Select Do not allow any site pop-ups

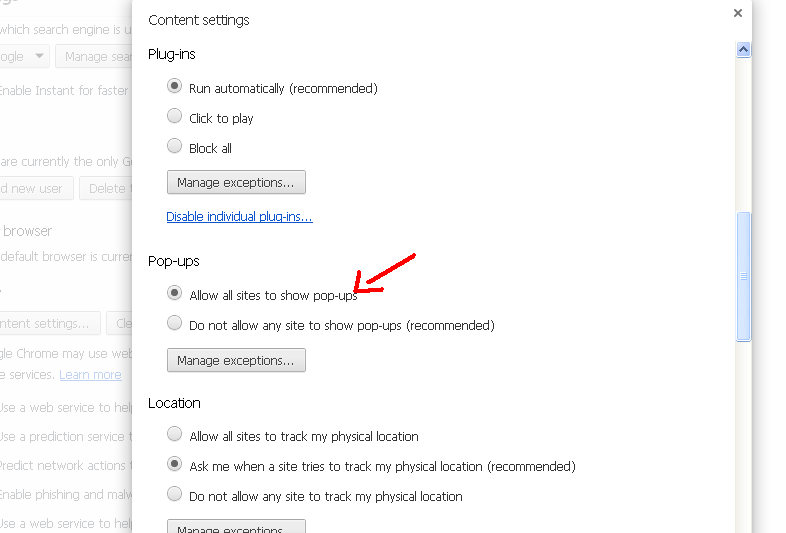coord(175,325)
